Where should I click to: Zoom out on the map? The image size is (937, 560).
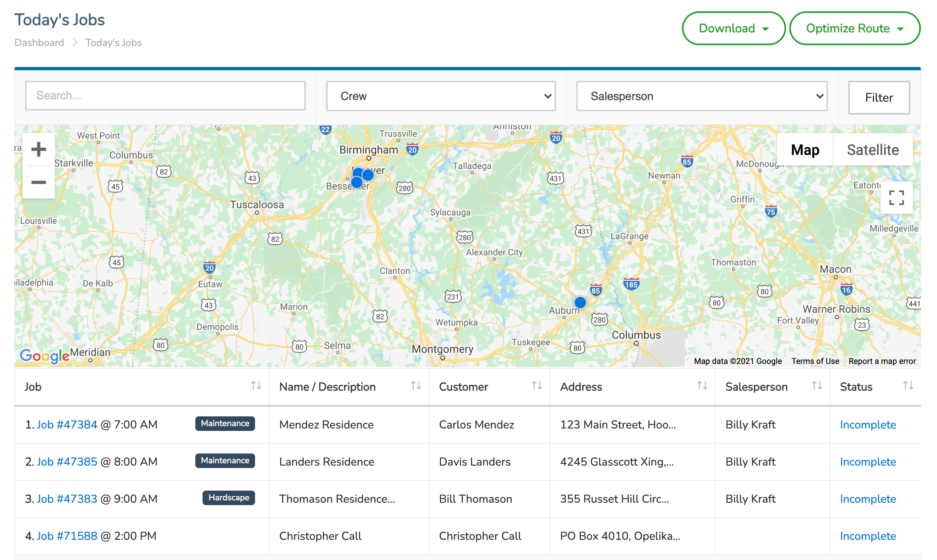(39, 182)
